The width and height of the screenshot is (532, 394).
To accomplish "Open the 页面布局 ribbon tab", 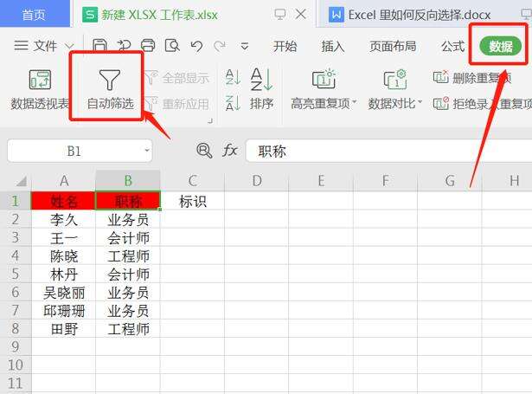I will [x=393, y=46].
